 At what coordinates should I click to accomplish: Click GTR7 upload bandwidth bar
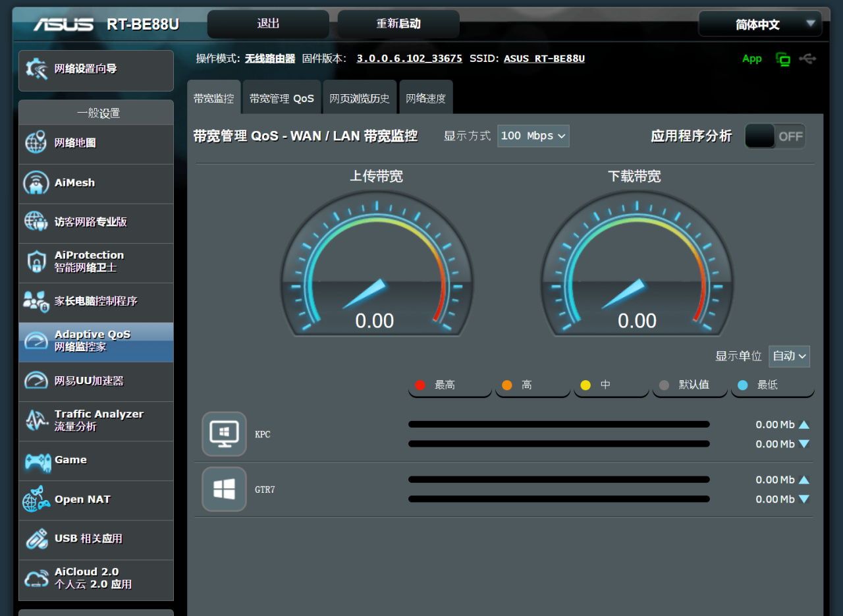(559, 480)
